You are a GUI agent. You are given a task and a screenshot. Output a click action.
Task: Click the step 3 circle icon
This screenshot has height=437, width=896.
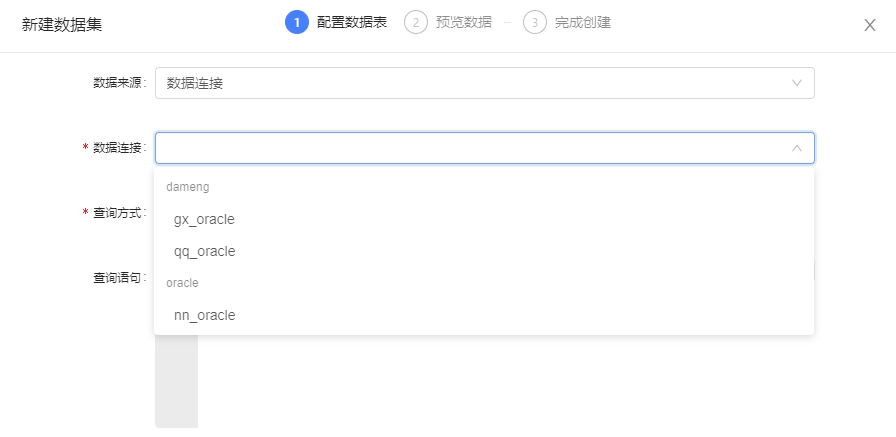tap(534, 22)
